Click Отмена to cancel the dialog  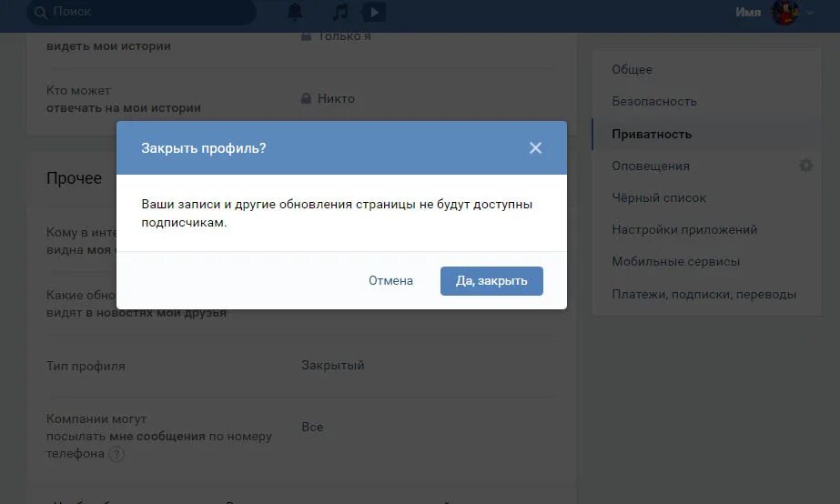pos(390,280)
